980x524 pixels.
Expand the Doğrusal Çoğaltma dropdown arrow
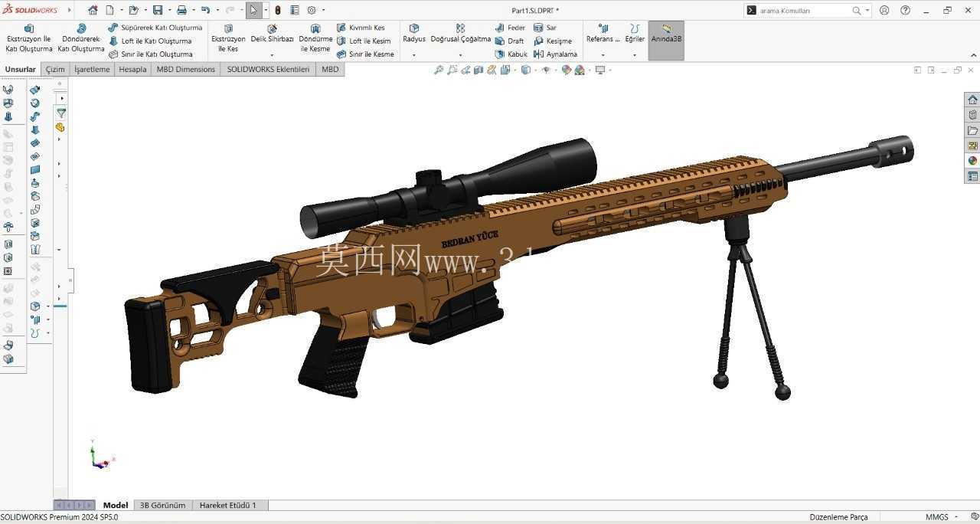(x=460, y=55)
